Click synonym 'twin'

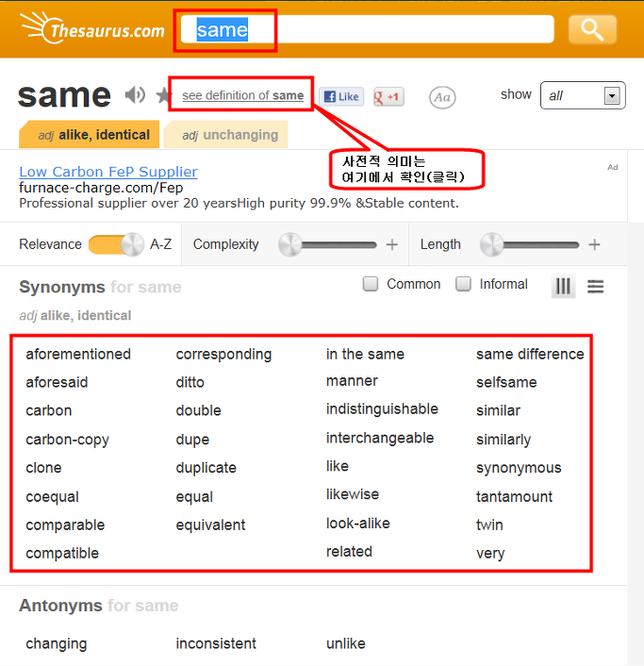coord(489,525)
